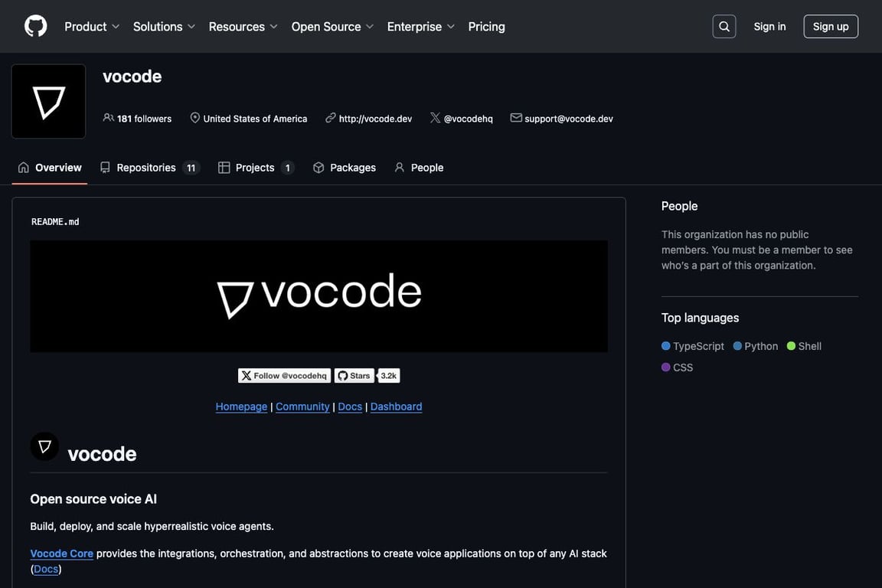Expand the Solutions menu

(x=164, y=27)
